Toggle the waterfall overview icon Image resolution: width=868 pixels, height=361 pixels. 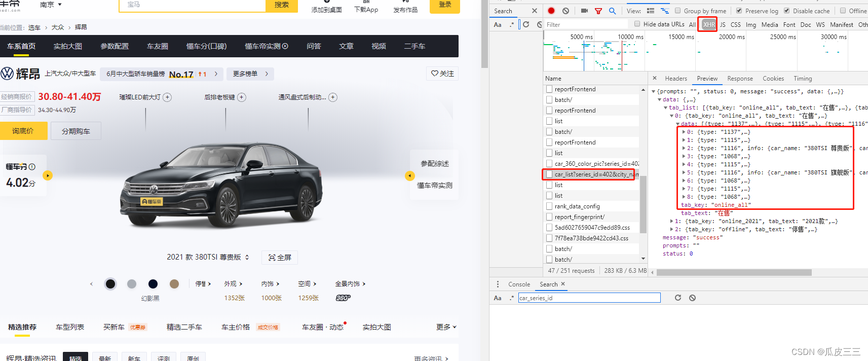(665, 11)
